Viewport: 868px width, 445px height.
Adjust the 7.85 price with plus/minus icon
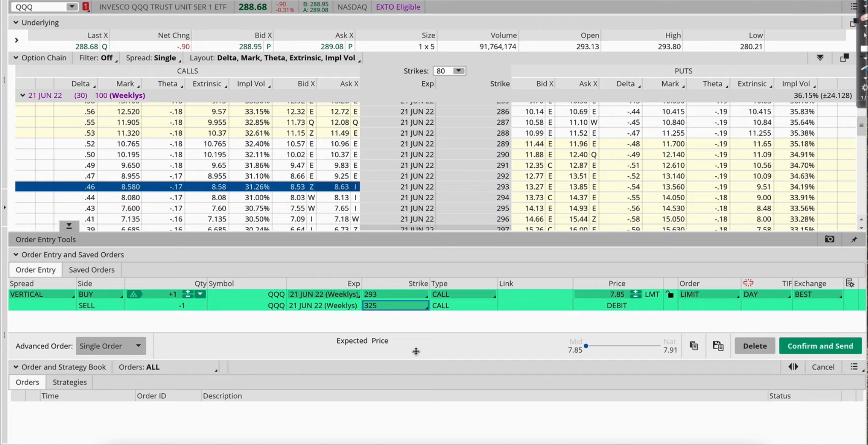click(635, 294)
